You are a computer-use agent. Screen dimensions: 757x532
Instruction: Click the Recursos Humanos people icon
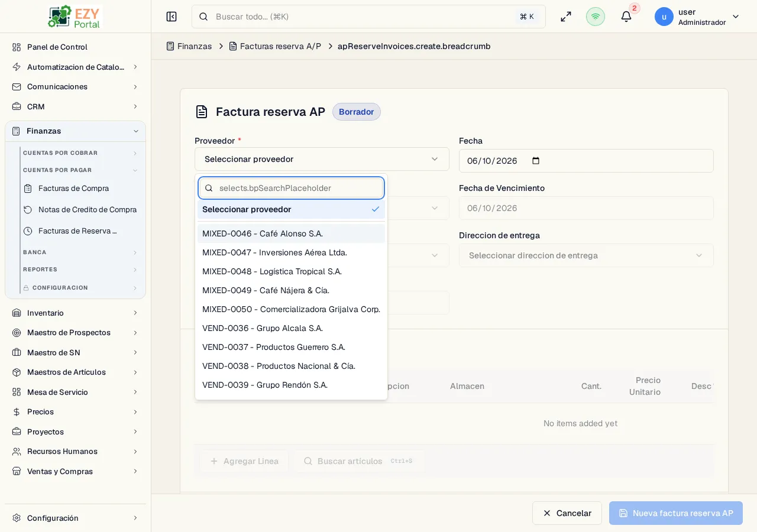[x=17, y=451]
